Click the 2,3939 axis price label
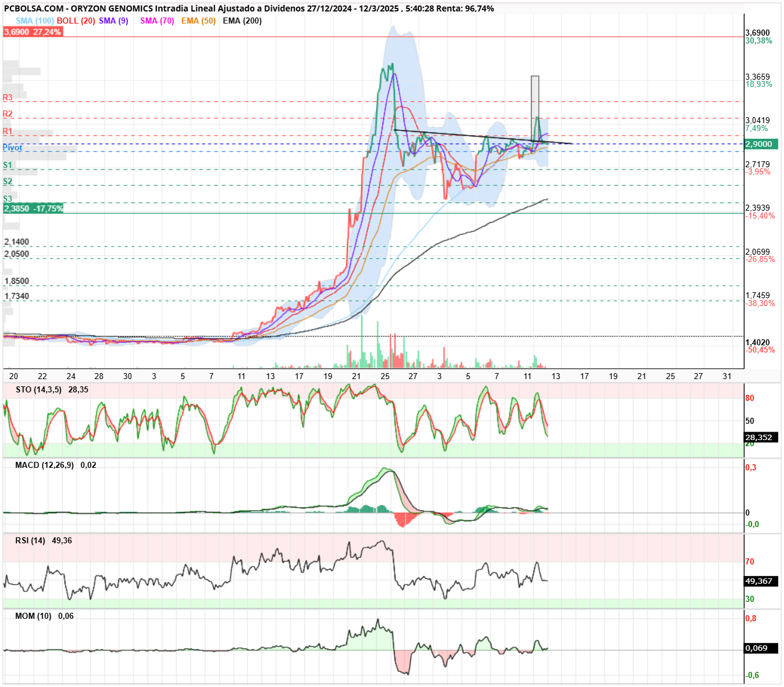This screenshot has height=687, width=784. (x=757, y=208)
